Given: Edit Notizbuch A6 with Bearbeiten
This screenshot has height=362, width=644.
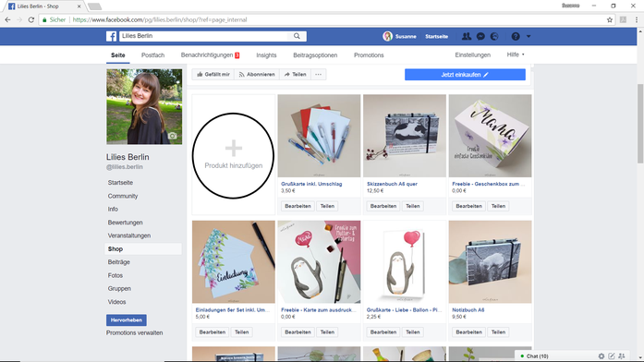Looking at the screenshot, I should (x=468, y=332).
